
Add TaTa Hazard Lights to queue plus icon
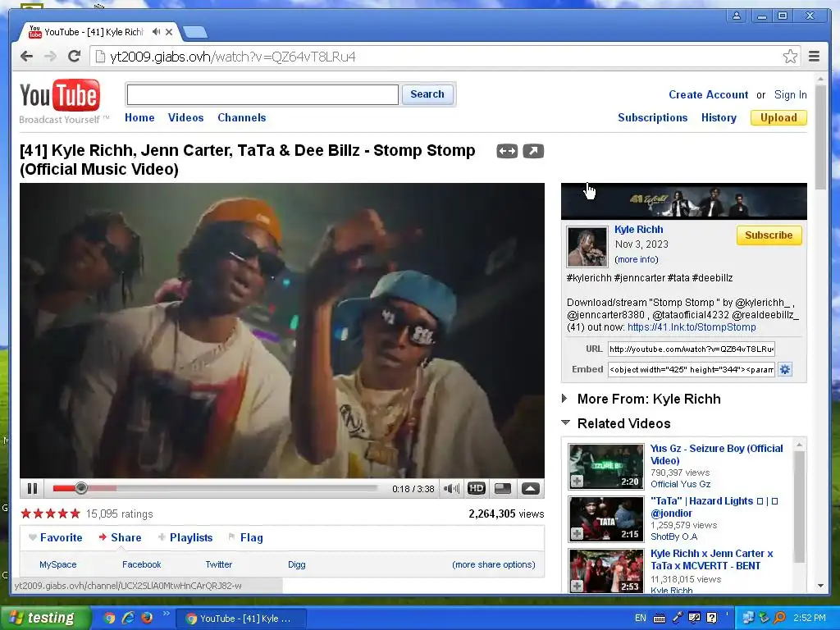click(577, 533)
